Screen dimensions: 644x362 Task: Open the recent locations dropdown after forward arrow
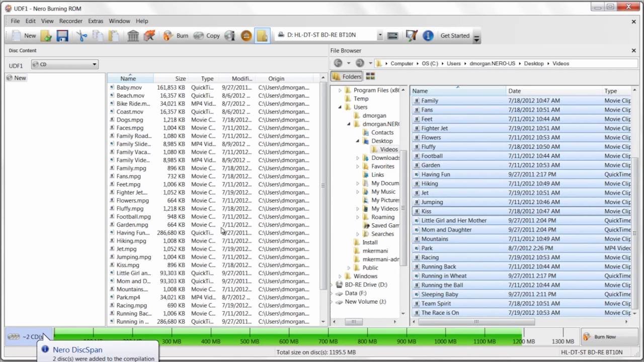coord(370,63)
